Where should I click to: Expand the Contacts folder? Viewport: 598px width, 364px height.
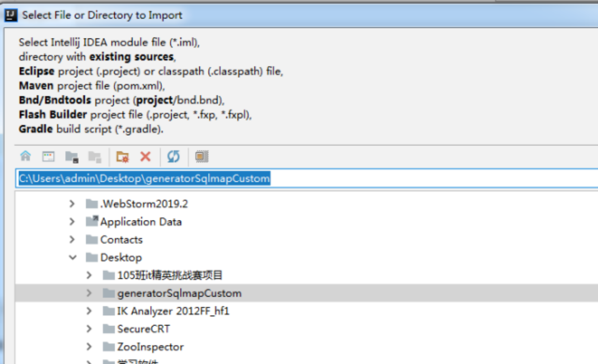click(72, 240)
